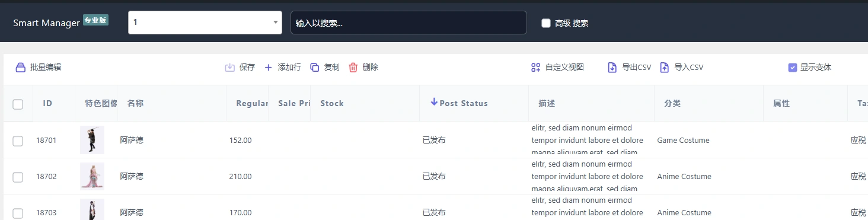This screenshot has height=220, width=868.
Task: Click the 已发布 status in row 18702
Action: pyautogui.click(x=434, y=177)
